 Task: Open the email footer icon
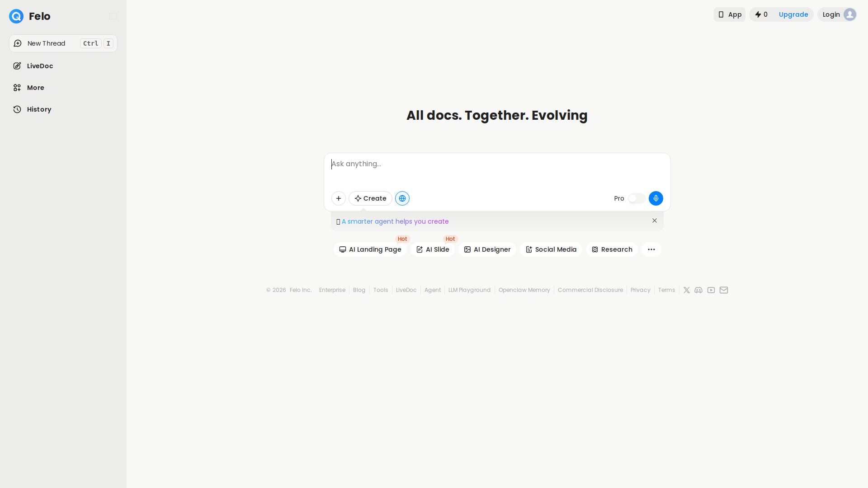click(x=724, y=290)
